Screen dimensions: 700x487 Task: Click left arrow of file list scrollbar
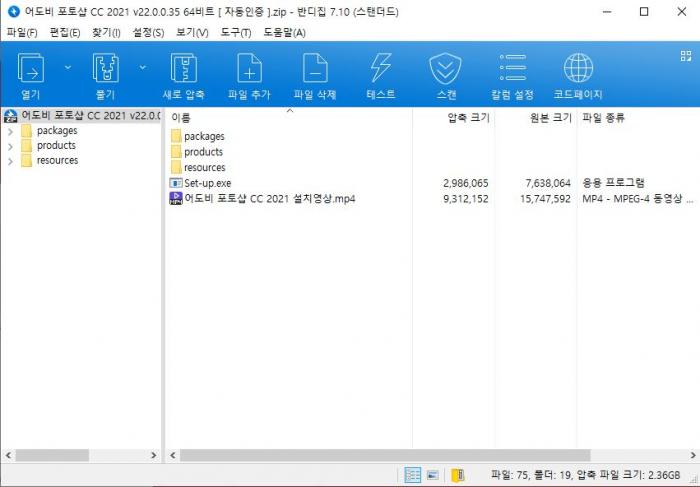click(x=173, y=455)
